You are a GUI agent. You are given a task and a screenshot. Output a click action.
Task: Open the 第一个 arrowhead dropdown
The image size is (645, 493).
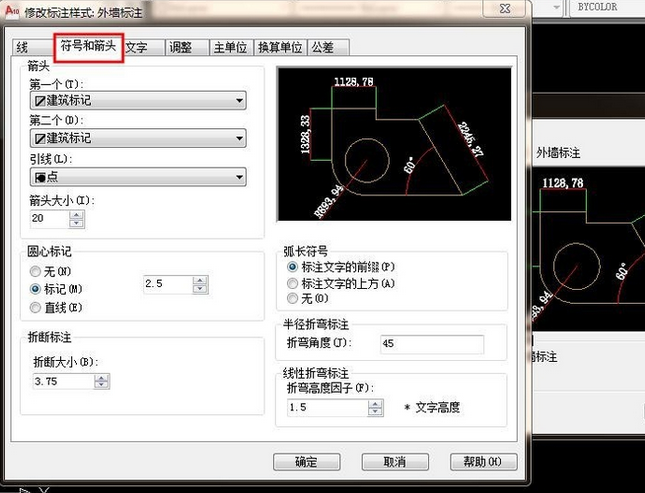pos(139,101)
